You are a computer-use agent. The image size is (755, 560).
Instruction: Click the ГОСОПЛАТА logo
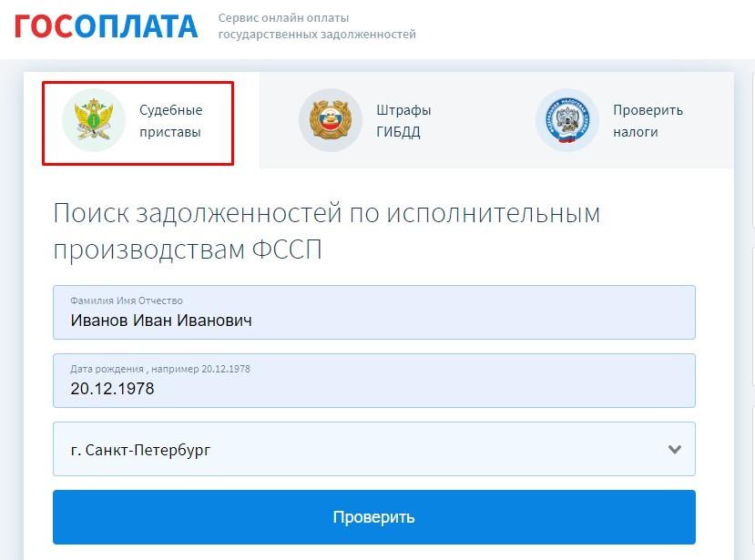pos(106,26)
